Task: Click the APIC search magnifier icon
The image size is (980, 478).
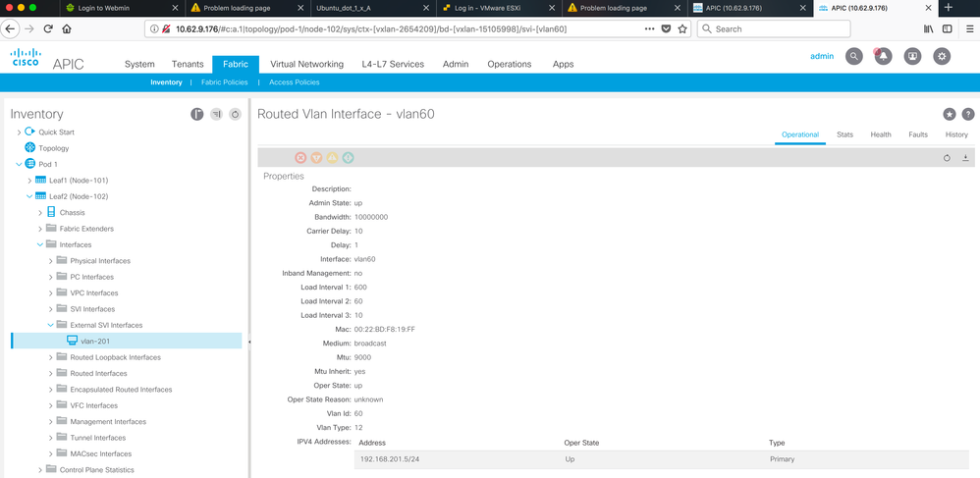Action: tap(853, 56)
